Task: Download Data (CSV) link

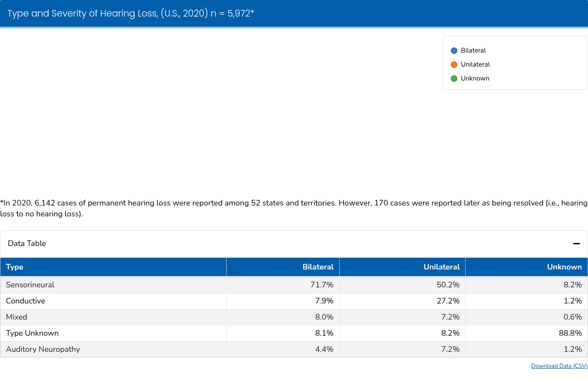Action: coord(559,366)
